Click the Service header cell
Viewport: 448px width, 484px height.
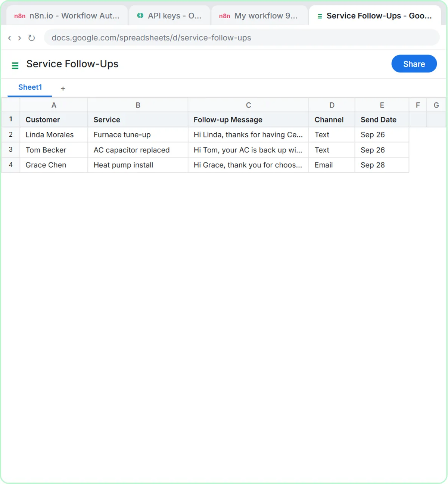tap(138, 120)
